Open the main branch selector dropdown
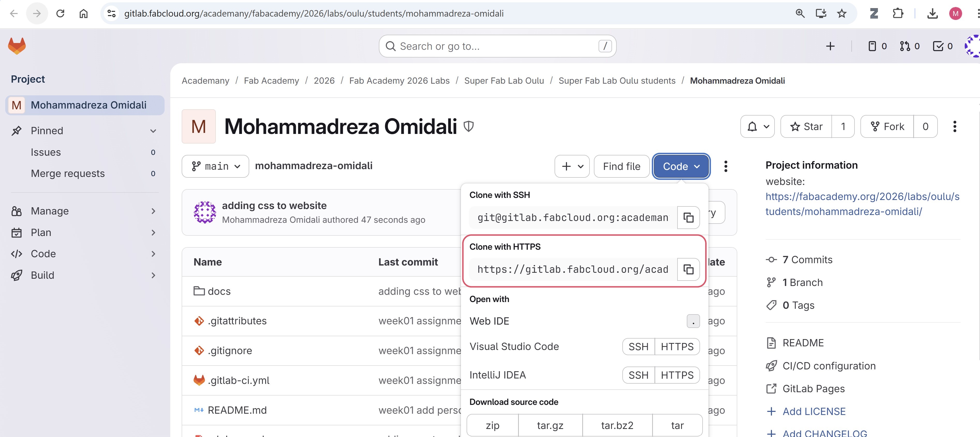980x437 pixels. pyautogui.click(x=215, y=166)
